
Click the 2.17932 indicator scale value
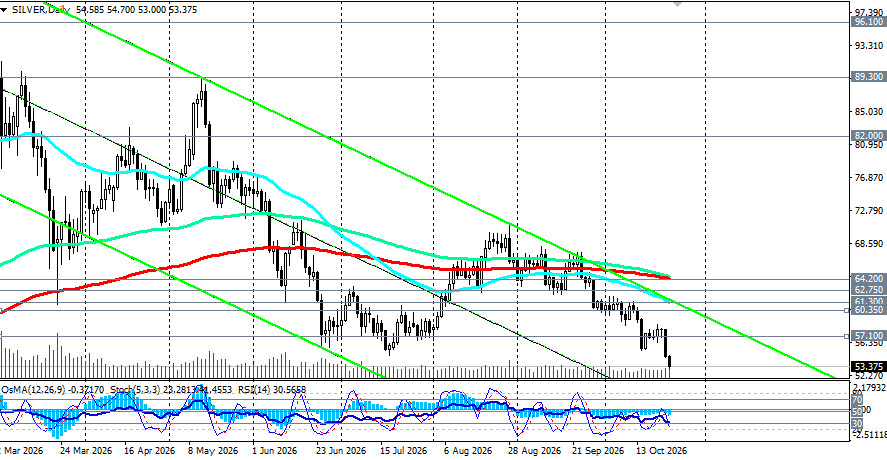point(870,387)
